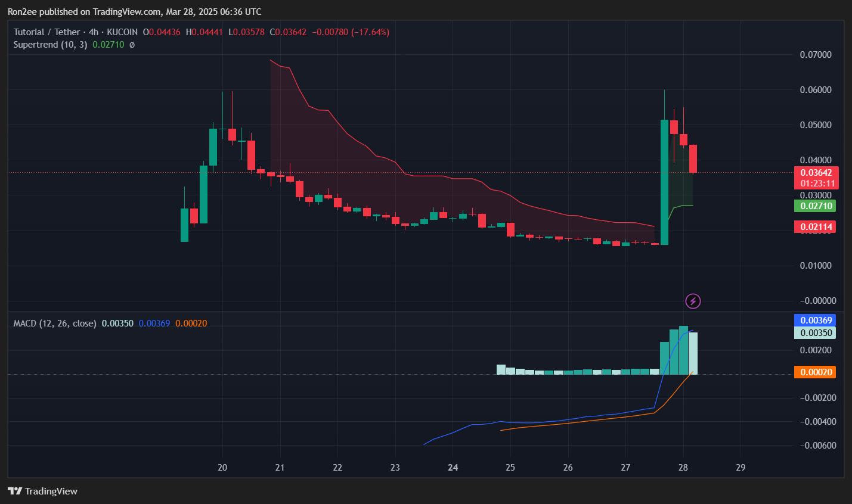
Task: Click the 0.04000 price axis label
Action: tap(816, 160)
